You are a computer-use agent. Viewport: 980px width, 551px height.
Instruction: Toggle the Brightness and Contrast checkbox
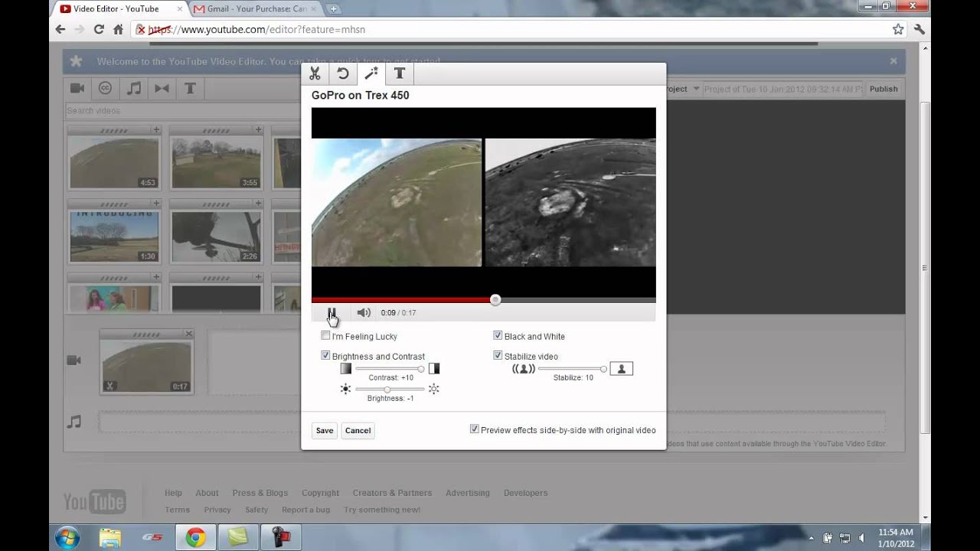tap(325, 356)
